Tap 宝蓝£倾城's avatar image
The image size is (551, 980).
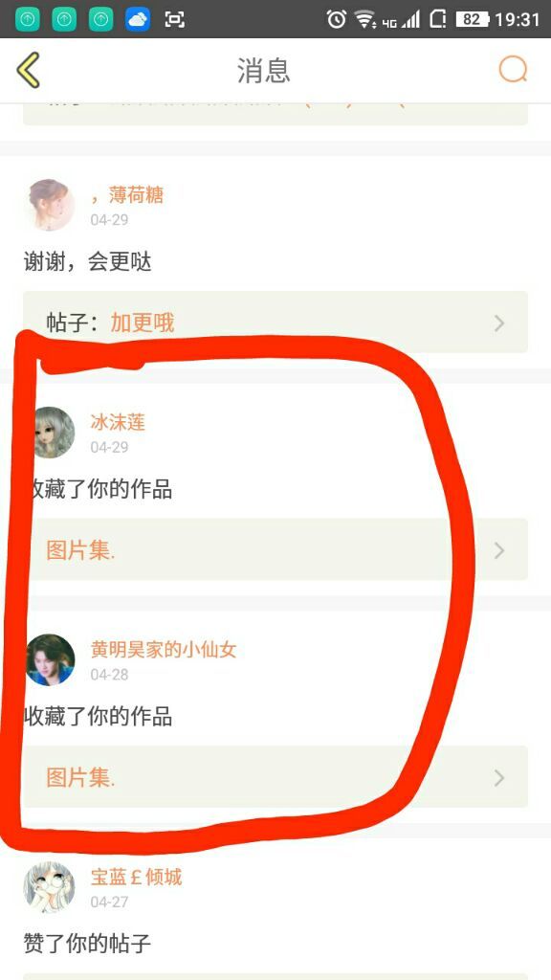point(50,887)
